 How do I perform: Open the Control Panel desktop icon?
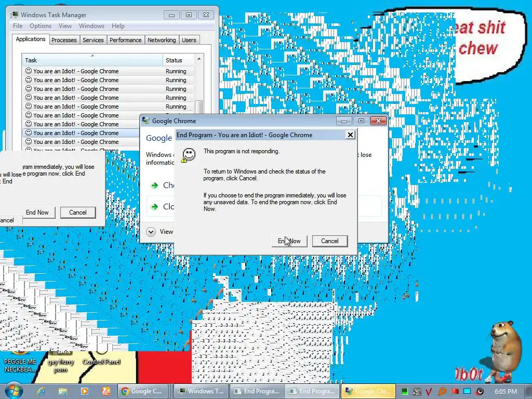coord(101,357)
